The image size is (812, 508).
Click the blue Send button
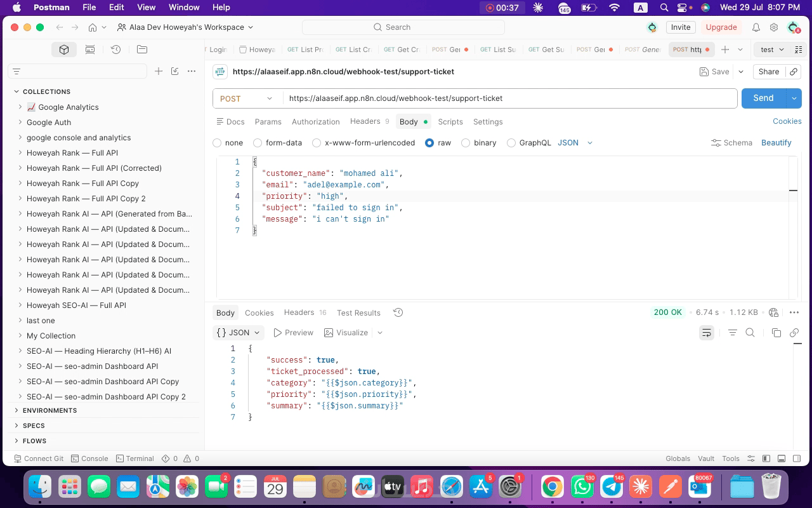click(x=763, y=98)
